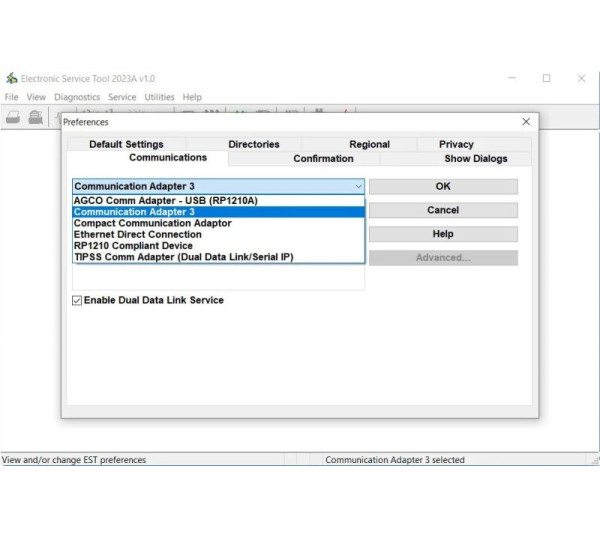Click the print preview toolbar icon
Screen dimensions: 600x533
(x=35, y=117)
